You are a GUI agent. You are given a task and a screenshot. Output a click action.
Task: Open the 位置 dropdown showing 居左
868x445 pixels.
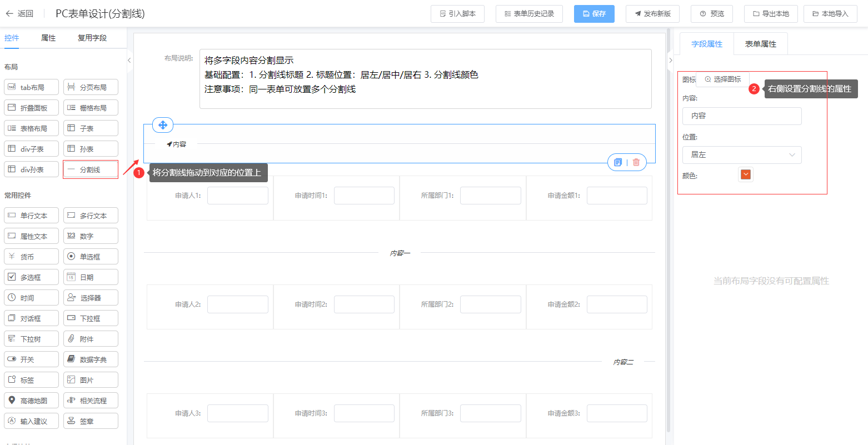pos(741,155)
